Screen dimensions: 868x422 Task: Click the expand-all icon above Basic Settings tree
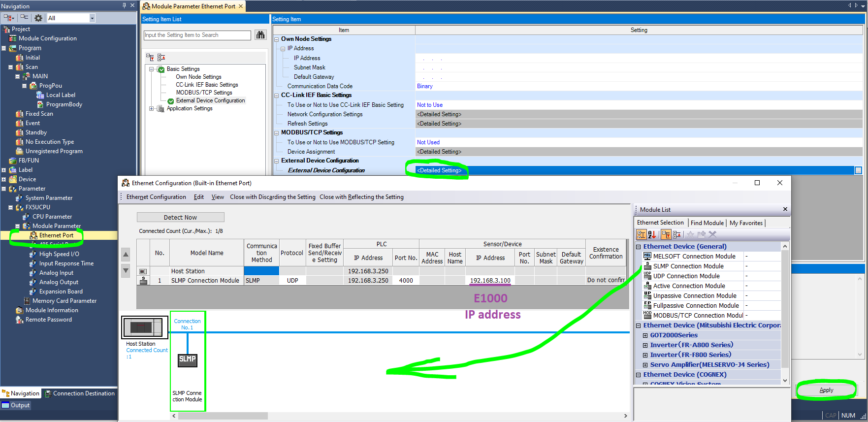(x=150, y=57)
